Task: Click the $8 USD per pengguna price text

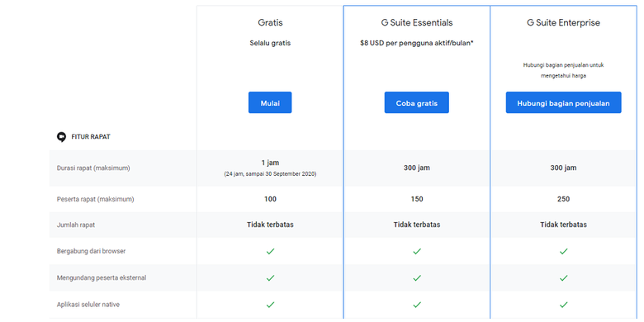Action: point(416,43)
